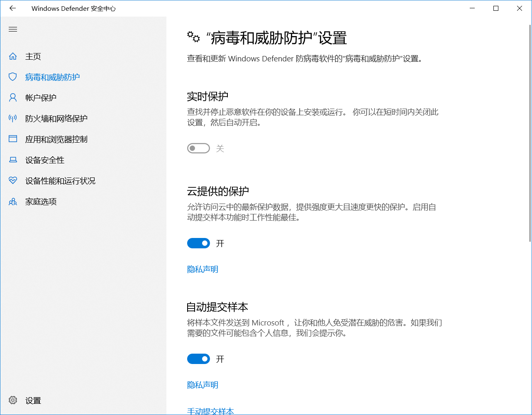
Task: Select 病毒和威胁防护 in the sidebar
Action: tap(52, 77)
